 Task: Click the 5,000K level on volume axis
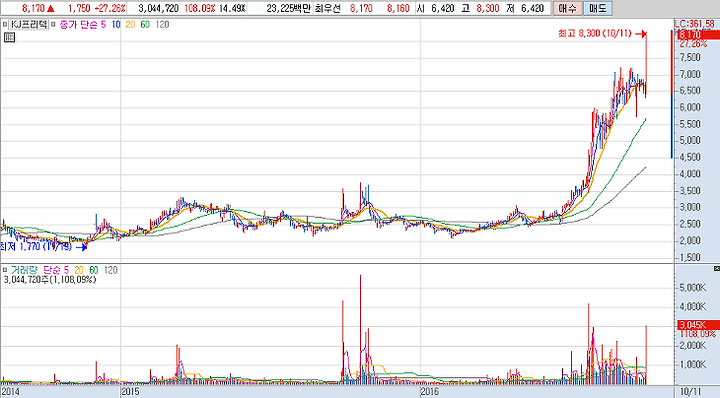click(692, 287)
